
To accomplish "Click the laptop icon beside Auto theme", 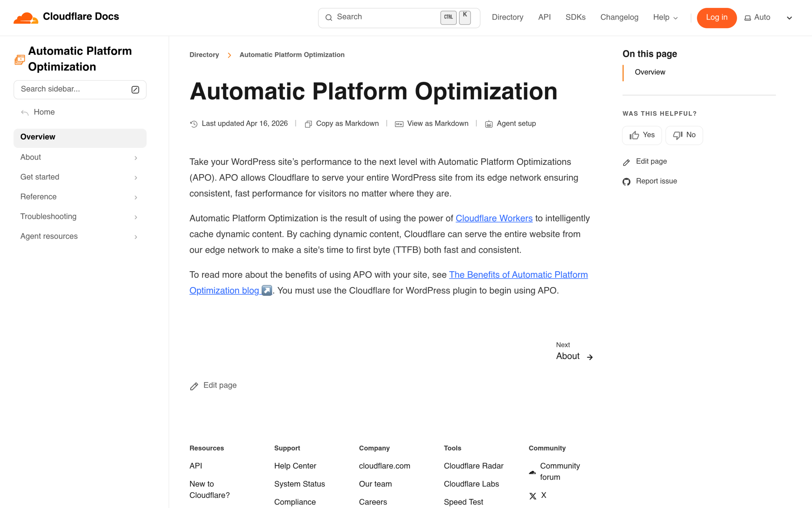I will (748, 18).
